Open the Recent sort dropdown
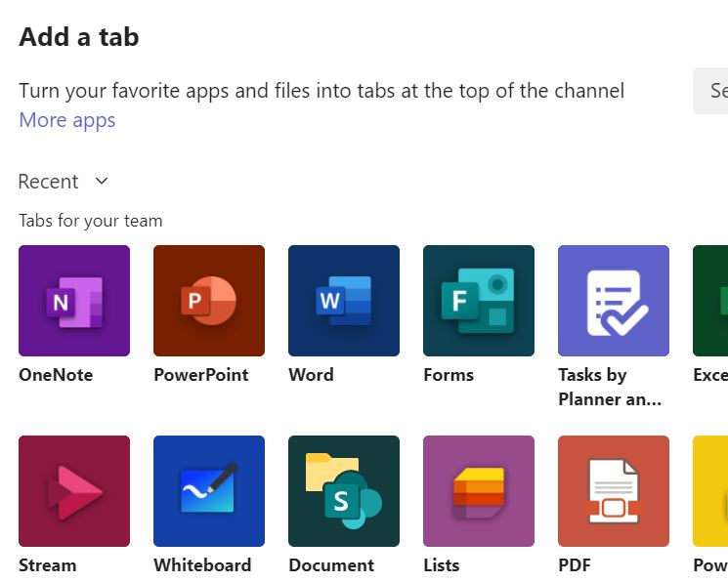 49,182
